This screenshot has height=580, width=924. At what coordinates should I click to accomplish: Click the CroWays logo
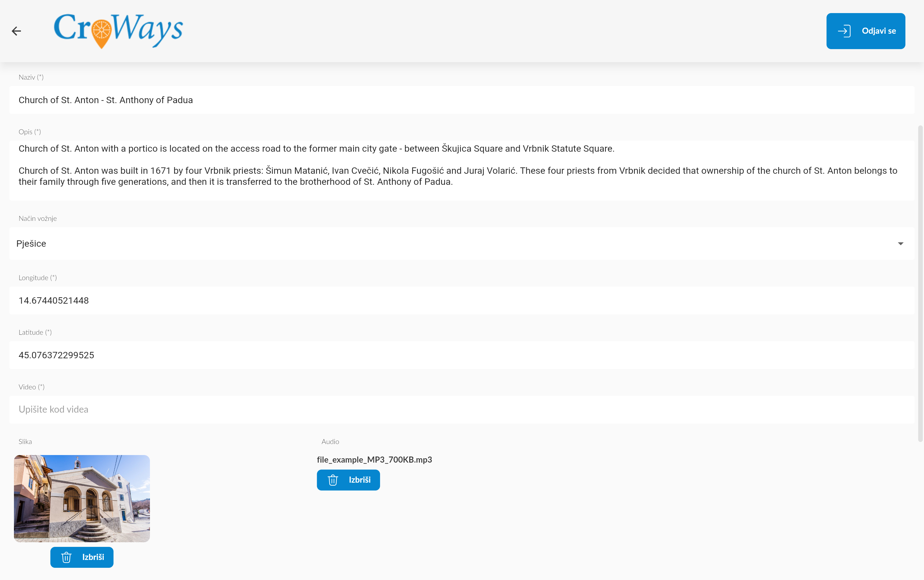click(x=118, y=31)
